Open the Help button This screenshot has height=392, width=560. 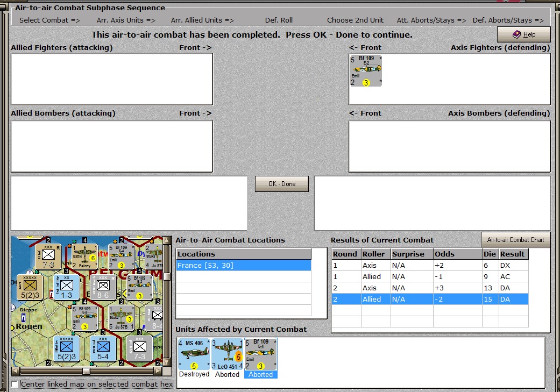coord(523,34)
